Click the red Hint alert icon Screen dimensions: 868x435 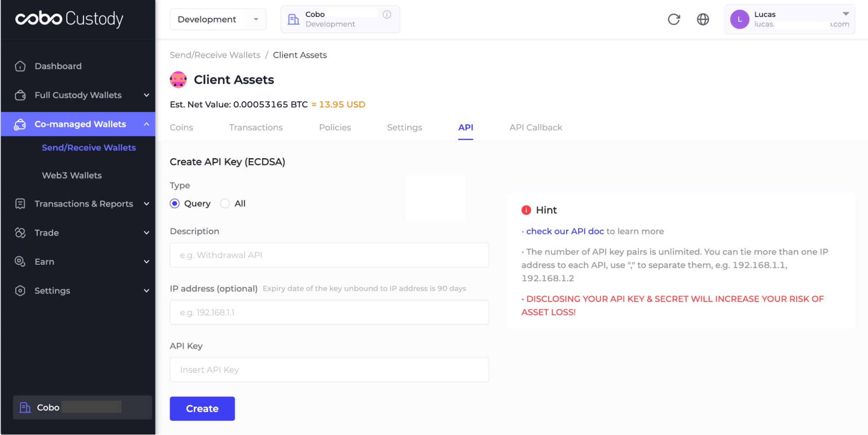tap(526, 210)
